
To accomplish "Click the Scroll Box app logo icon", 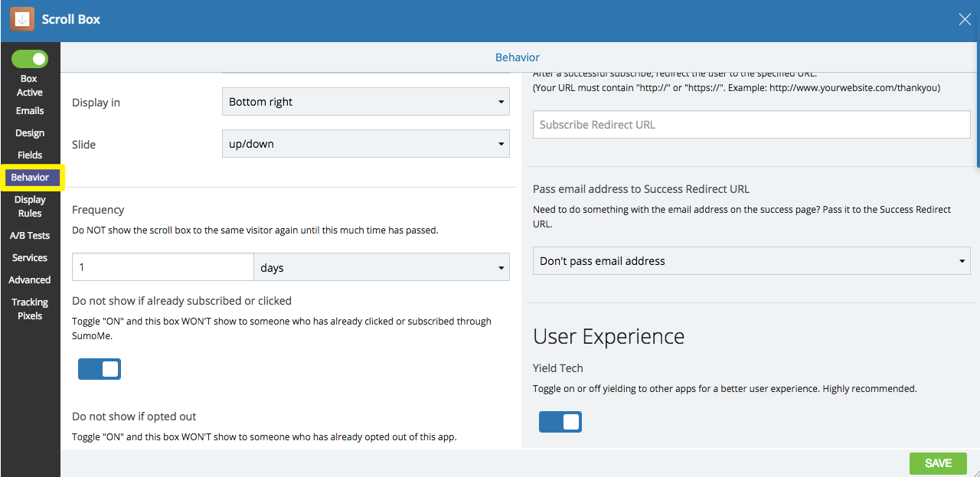I will (x=22, y=19).
